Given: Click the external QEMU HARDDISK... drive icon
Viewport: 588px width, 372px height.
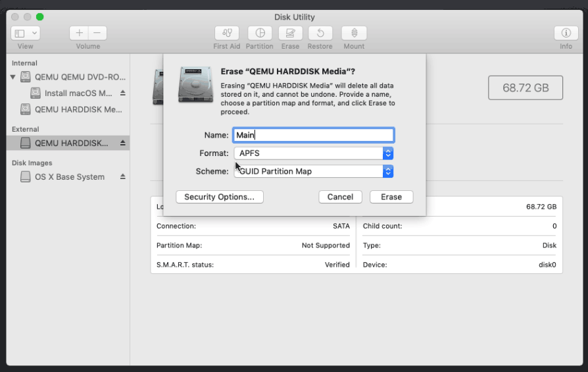Looking at the screenshot, I should [26, 143].
